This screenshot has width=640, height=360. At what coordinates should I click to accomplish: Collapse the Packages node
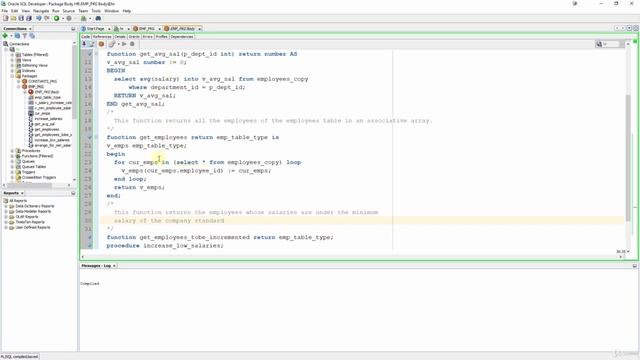point(12,76)
